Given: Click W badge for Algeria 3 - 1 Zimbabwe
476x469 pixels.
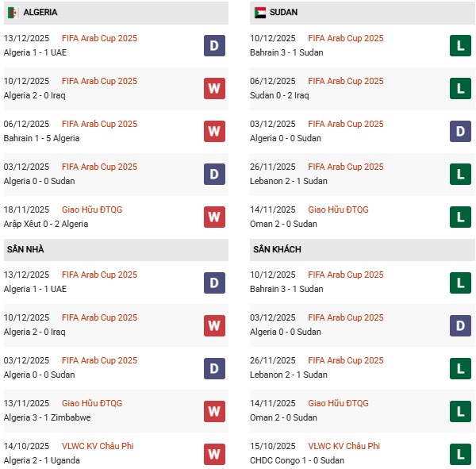Looking at the screenshot, I should click(x=214, y=410).
